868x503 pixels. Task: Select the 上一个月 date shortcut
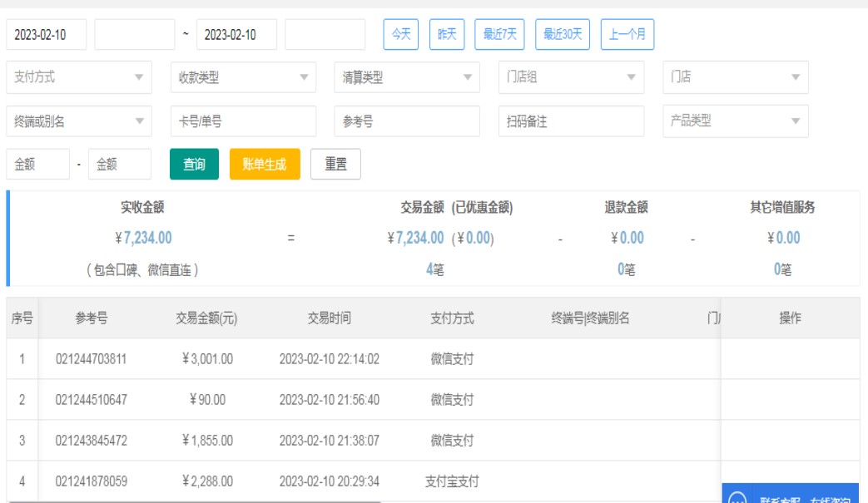[x=627, y=34]
